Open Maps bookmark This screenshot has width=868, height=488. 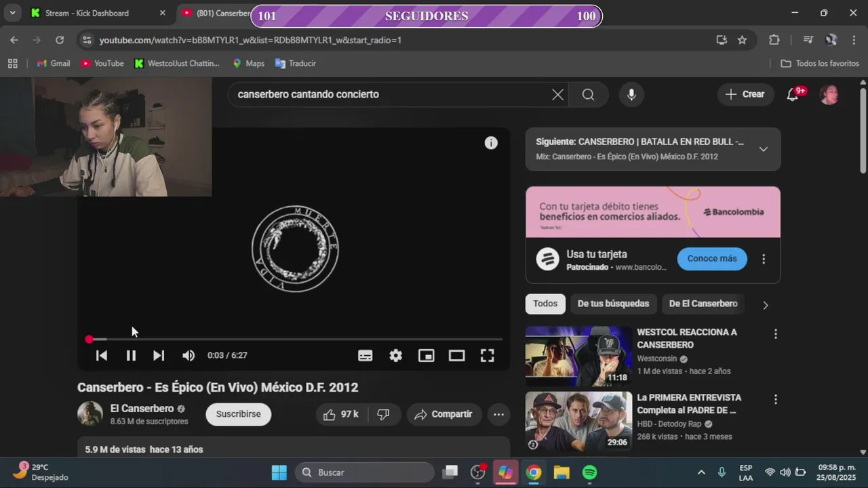248,63
